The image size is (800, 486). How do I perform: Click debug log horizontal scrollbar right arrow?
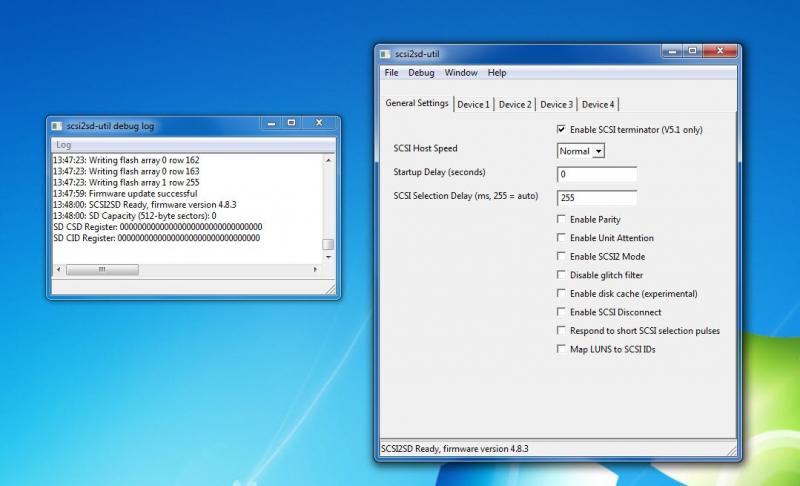(x=315, y=269)
